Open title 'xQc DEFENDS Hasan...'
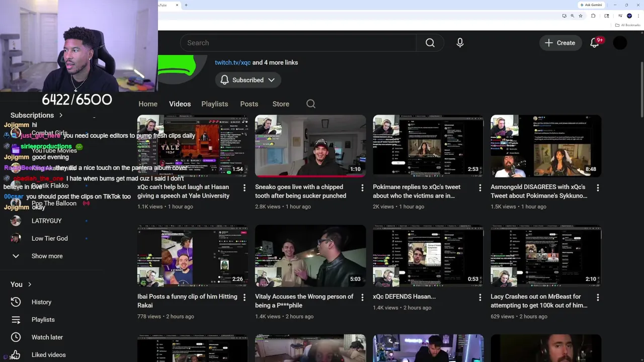The width and height of the screenshot is (644, 362). tap(404, 297)
